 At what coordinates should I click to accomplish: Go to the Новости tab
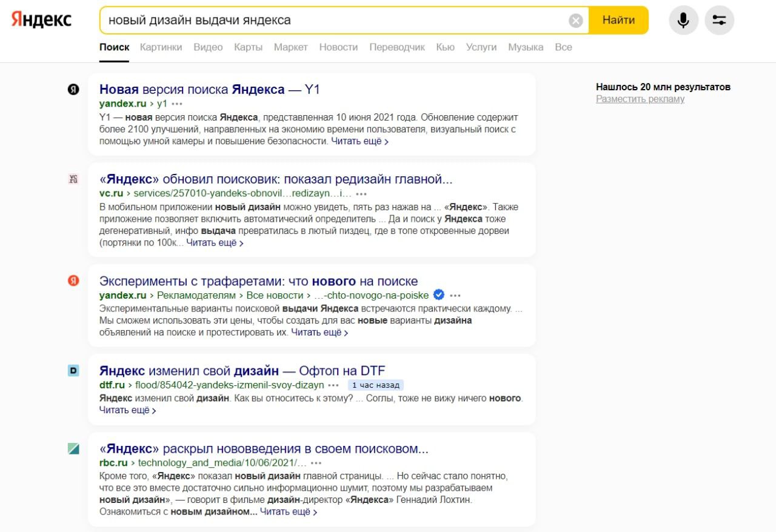pyautogui.click(x=338, y=47)
